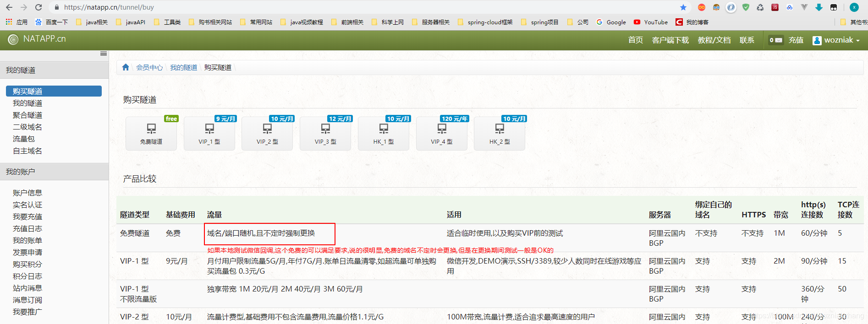The image size is (868, 324).
Task: Go to 会员中心 in breadcrumb
Action: point(149,68)
